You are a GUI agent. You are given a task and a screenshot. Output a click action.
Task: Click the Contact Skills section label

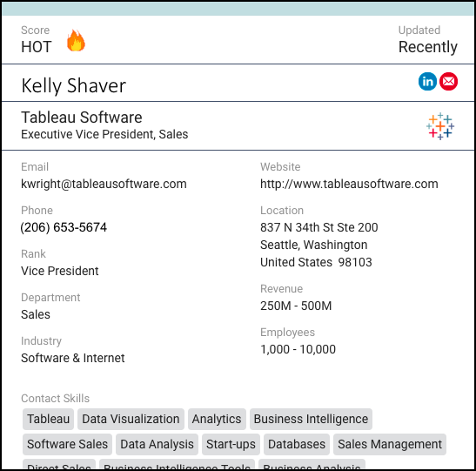(x=55, y=399)
